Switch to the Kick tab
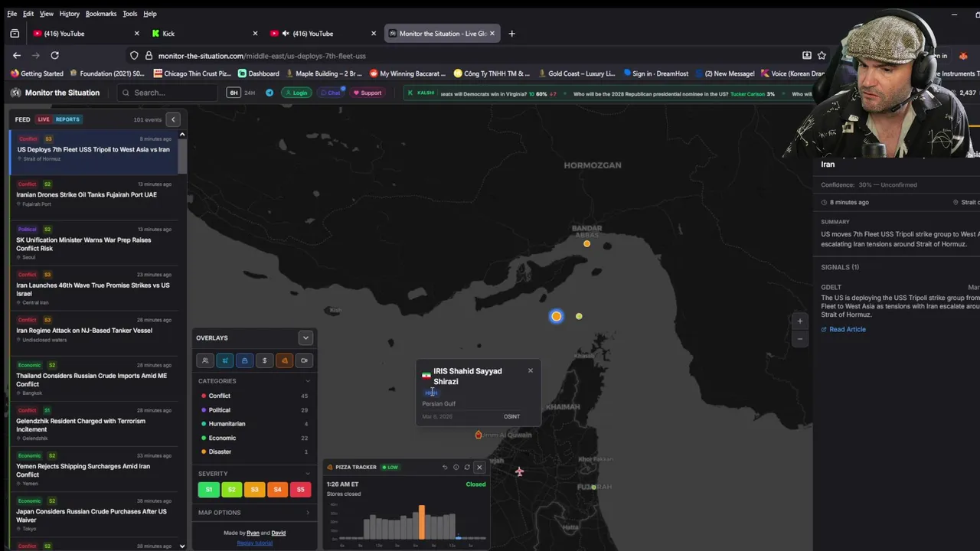 [204, 34]
